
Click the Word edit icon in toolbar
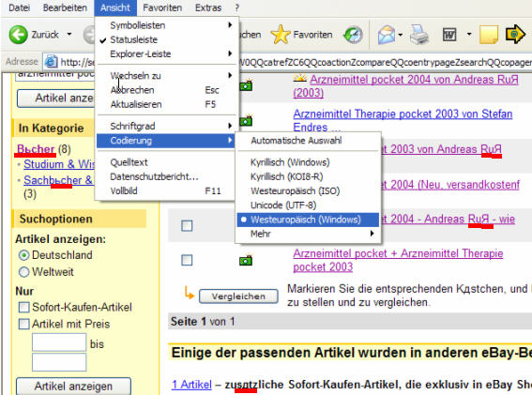click(449, 35)
